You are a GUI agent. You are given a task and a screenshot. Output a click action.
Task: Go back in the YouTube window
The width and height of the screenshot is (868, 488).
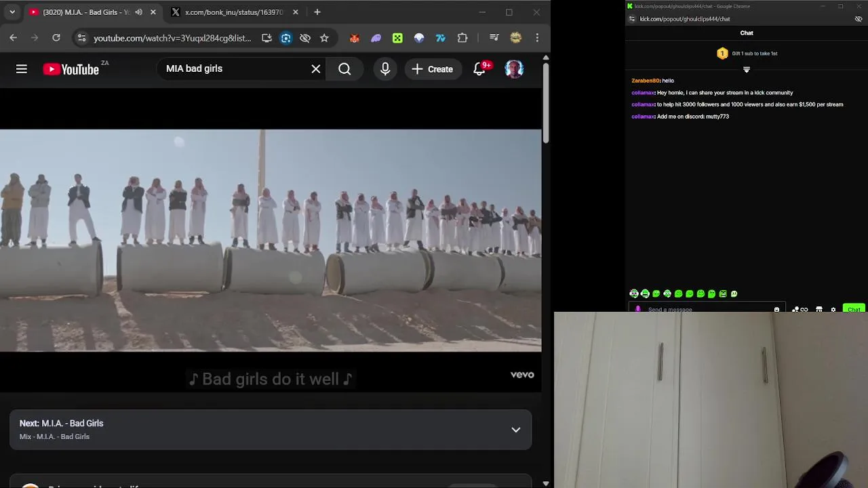tap(13, 38)
